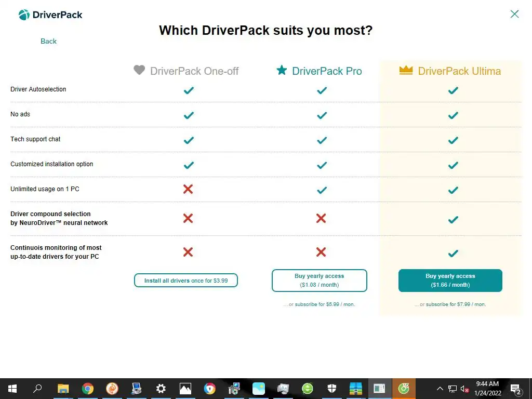
Task: Select the DriverPack One-off plan heading
Action: pos(194,71)
